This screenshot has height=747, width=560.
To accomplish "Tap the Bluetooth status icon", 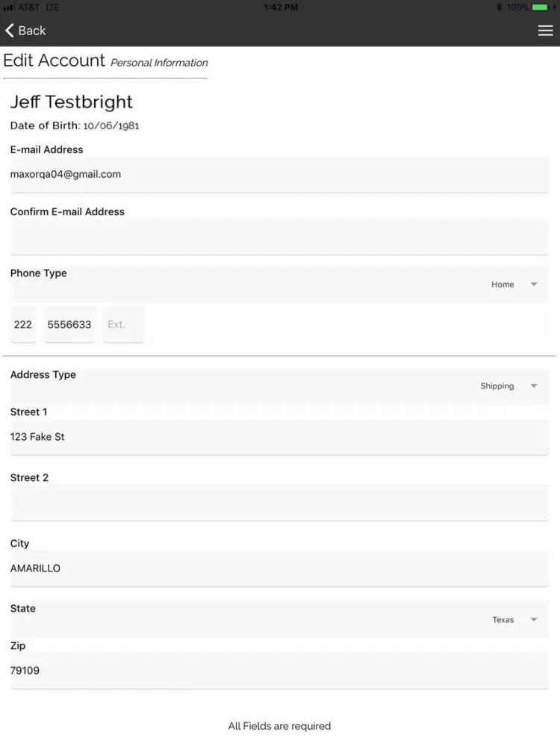I will point(499,7).
